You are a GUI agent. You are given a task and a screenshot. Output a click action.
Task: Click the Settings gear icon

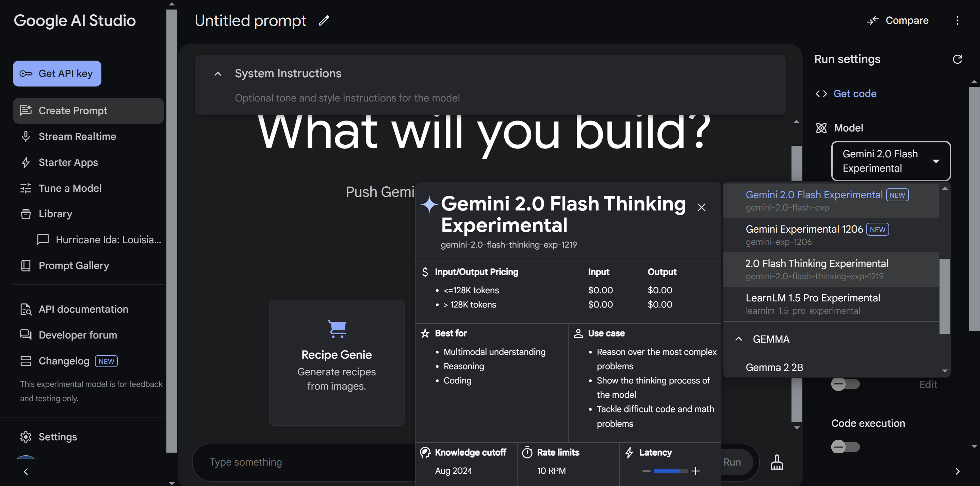(26, 437)
